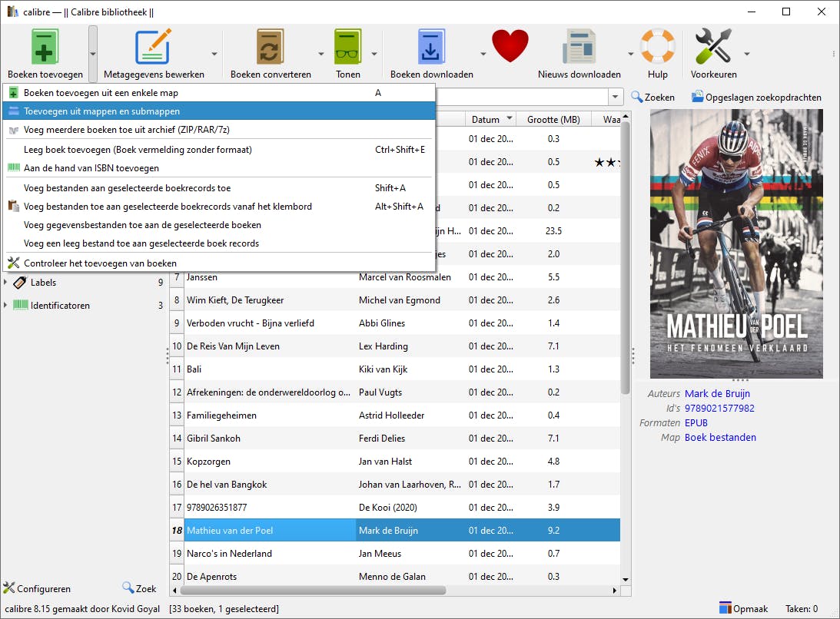Screen dimensions: 840x619
Task: Select the book Kopzorgen
Action: [270, 462]
